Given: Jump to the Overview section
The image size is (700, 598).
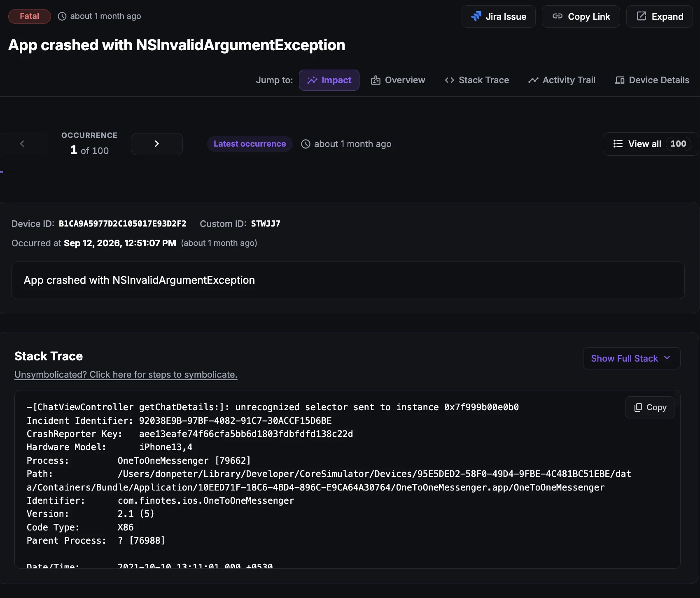Looking at the screenshot, I should 398,80.
